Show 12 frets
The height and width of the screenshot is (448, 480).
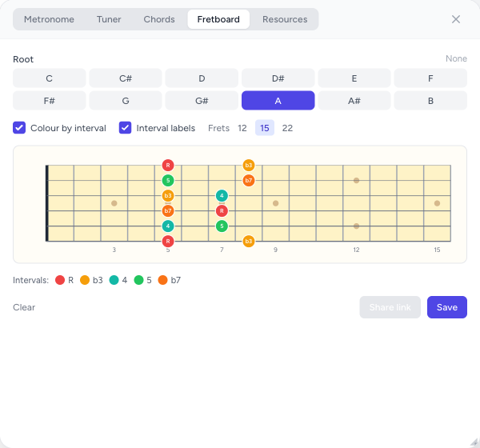pos(242,128)
